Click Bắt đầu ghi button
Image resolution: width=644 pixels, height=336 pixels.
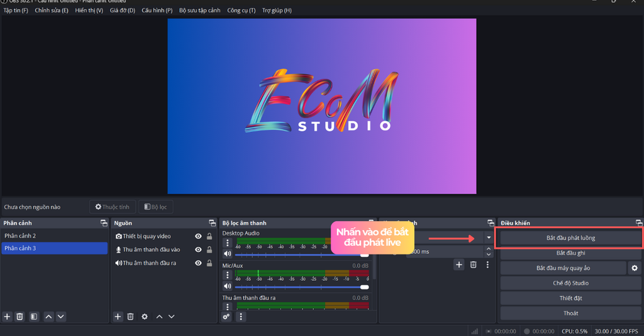(570, 253)
